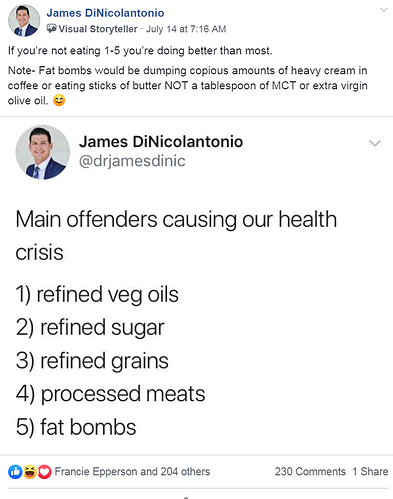
Task: Click the smiling emoji after olive oil
Action: (59, 100)
